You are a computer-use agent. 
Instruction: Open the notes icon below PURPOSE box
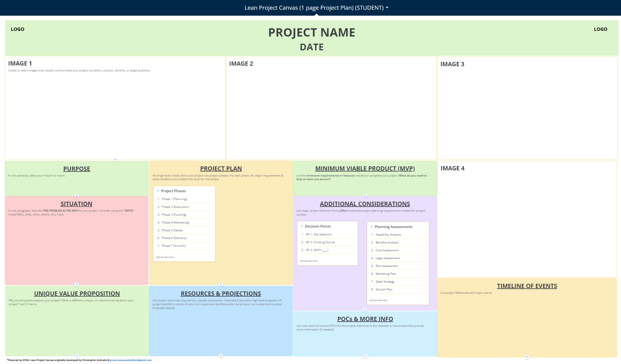coord(77,195)
